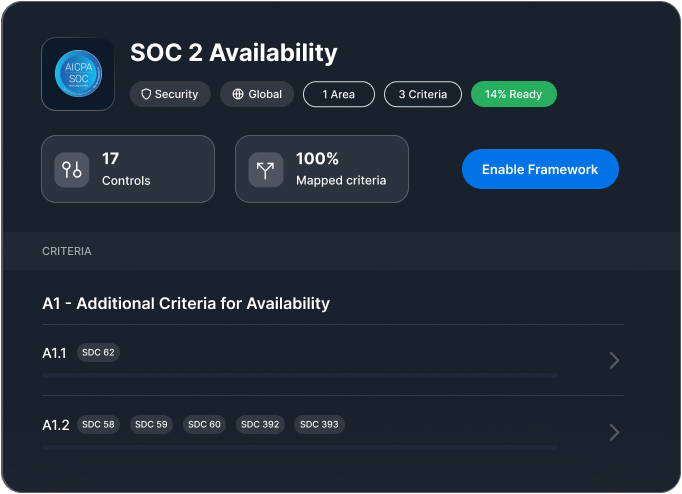Click the 14% Ready status badge
The height and width of the screenshot is (494, 682).
click(513, 94)
